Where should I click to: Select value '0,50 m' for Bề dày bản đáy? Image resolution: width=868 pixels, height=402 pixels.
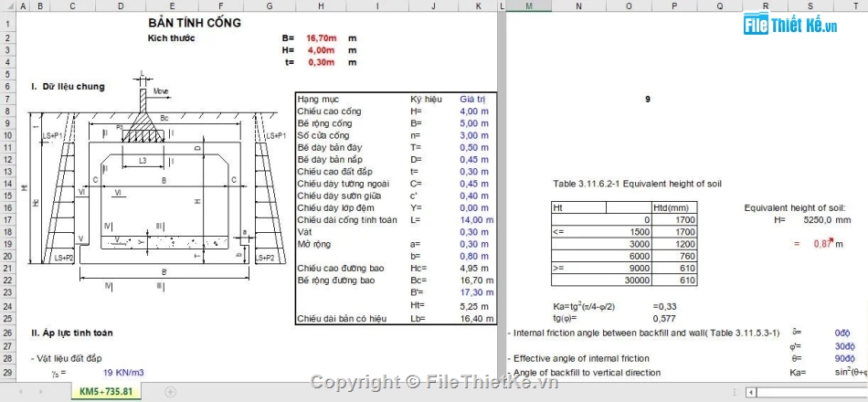[474, 148]
